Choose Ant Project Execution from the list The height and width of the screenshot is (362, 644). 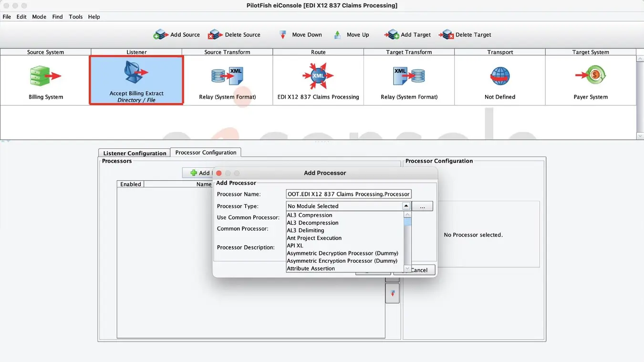[x=345, y=238]
